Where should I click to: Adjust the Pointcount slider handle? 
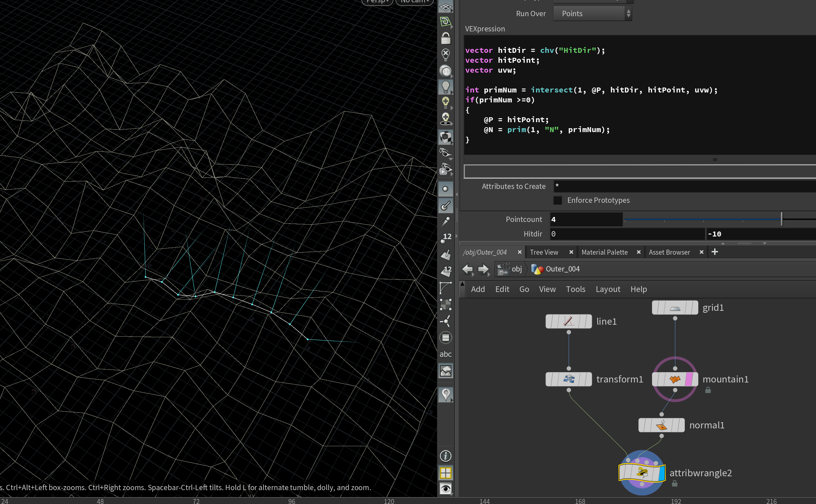click(781, 219)
